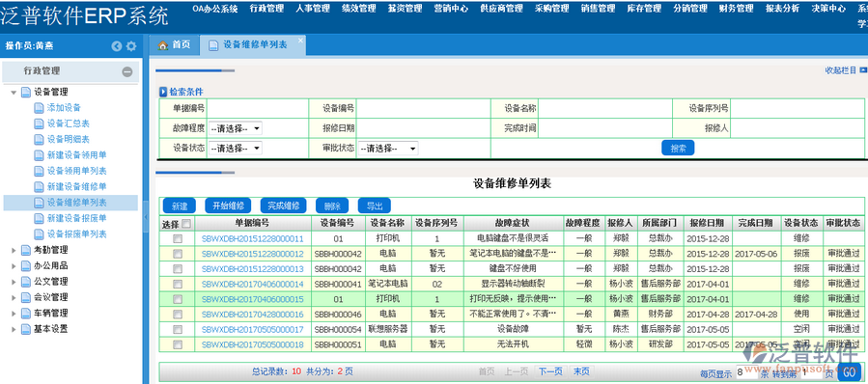Open the 审批状态 dropdown
Viewport: 868px width, 384px height.
pyautogui.click(x=388, y=149)
